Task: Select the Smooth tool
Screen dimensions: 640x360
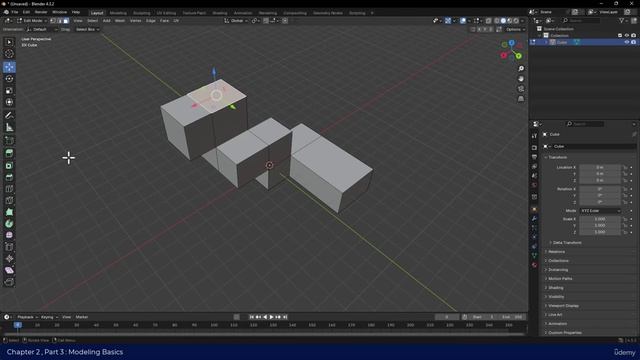Action: point(9,236)
